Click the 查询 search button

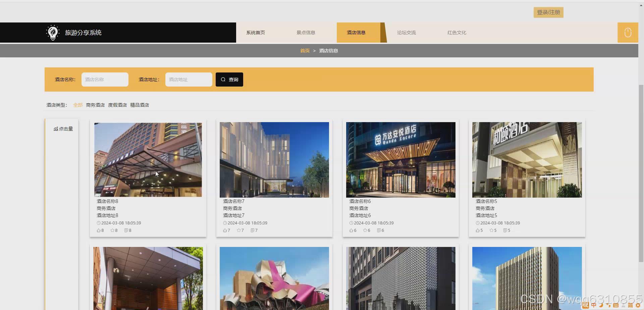click(x=229, y=80)
